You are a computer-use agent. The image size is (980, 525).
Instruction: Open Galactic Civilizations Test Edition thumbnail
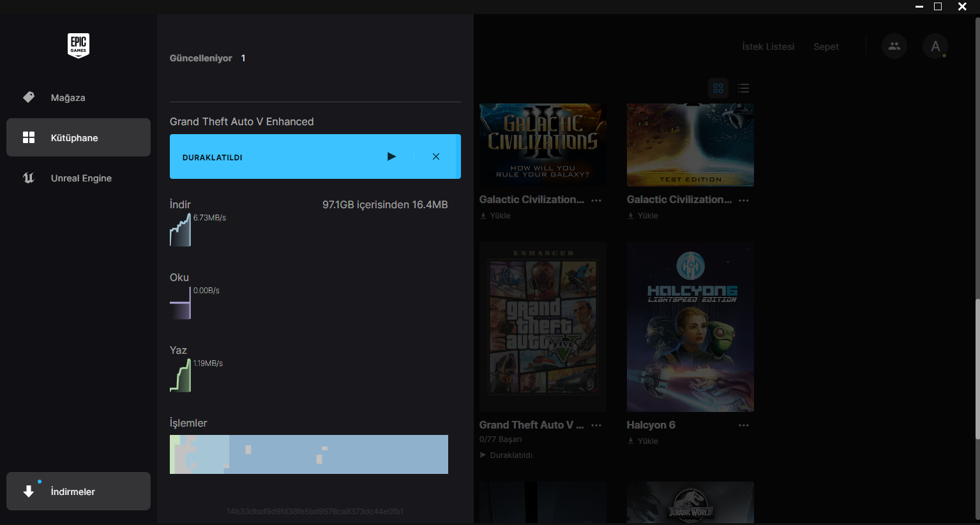(690, 145)
